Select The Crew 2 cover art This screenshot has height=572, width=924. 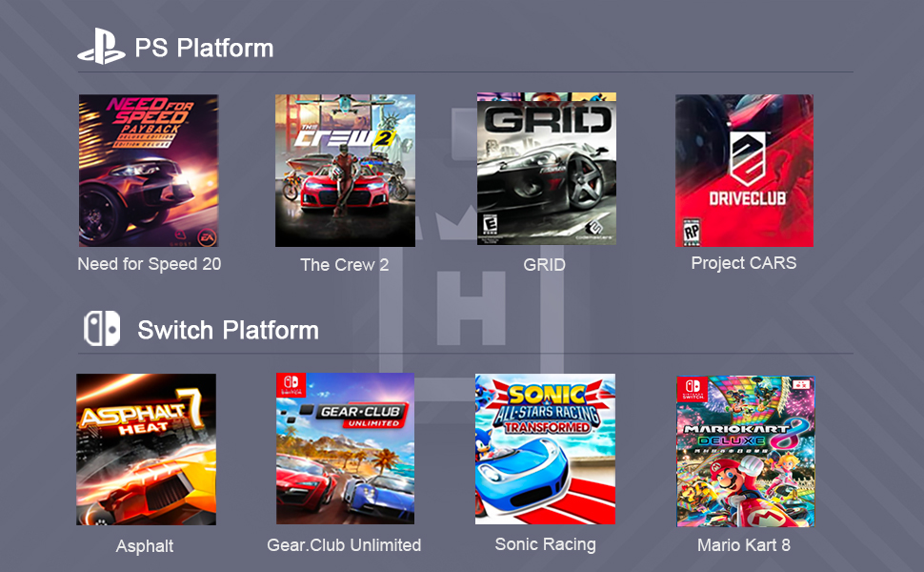click(x=346, y=171)
